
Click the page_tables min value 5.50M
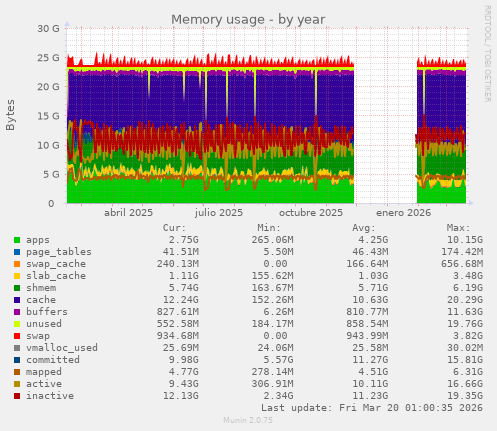point(278,252)
